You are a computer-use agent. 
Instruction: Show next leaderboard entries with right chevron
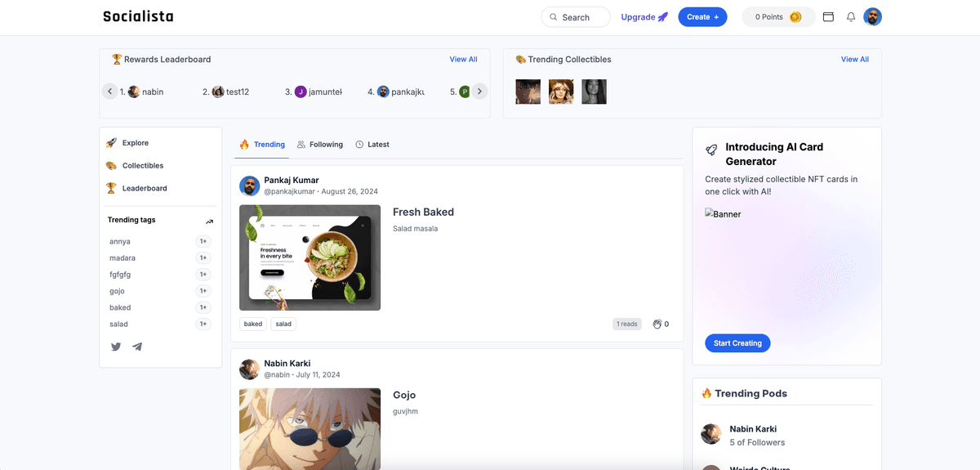480,92
